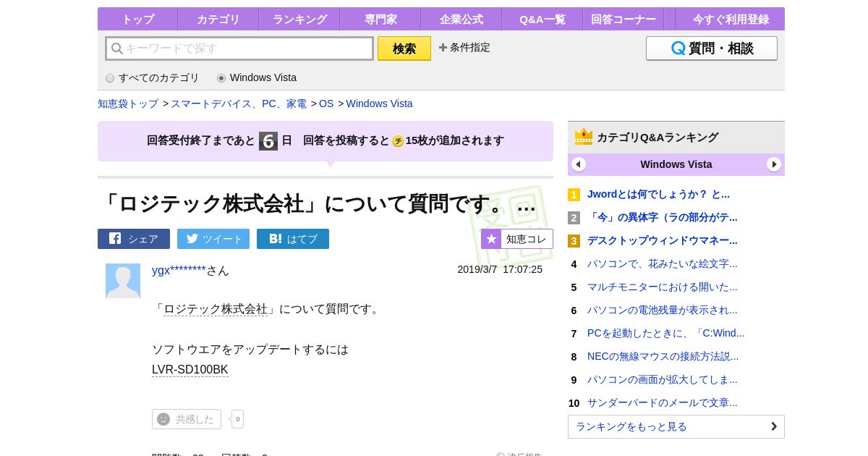The width and height of the screenshot is (868, 456).
Task: Open ranking item 2 「今」の異体字
Action: point(663,217)
